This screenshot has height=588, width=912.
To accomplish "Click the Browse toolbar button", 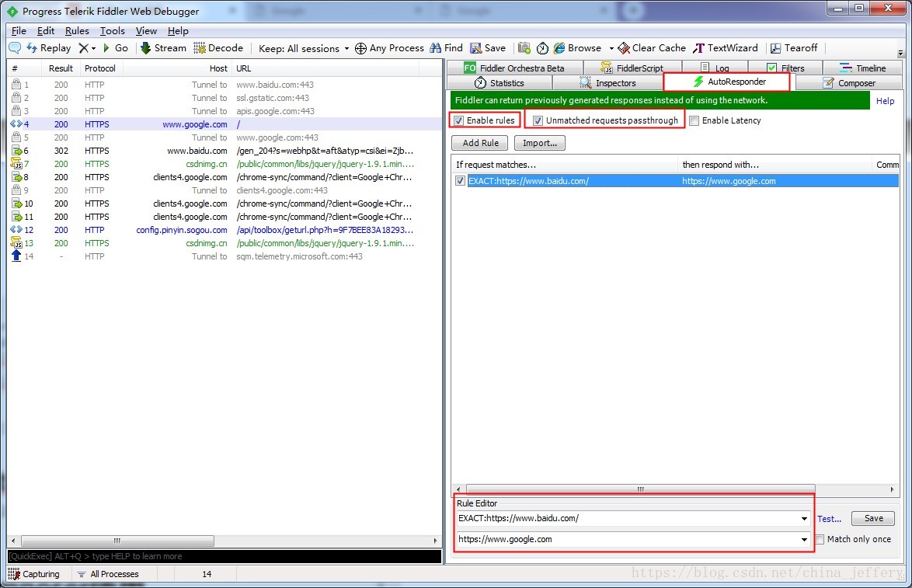I will tap(577, 47).
